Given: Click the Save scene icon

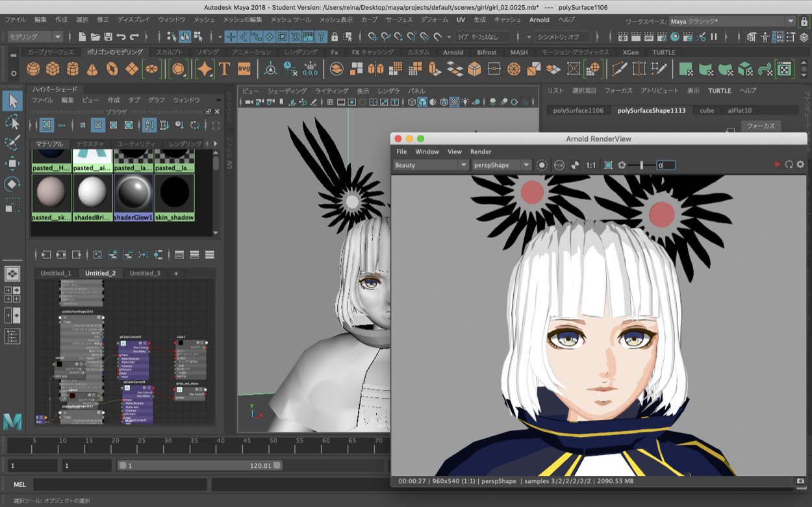Looking at the screenshot, I should (x=108, y=37).
